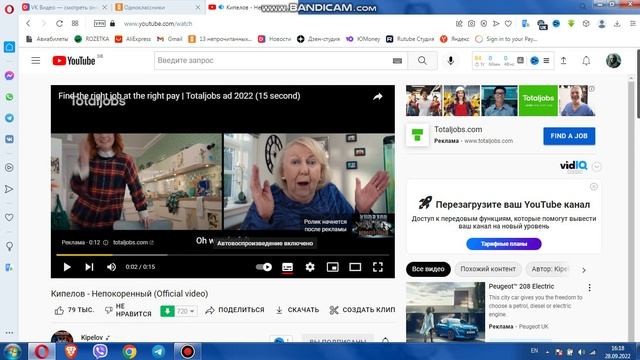Image resolution: width=640 pixels, height=360 pixels.
Task: Select the Автор: Kipelov chip
Action: point(549,269)
